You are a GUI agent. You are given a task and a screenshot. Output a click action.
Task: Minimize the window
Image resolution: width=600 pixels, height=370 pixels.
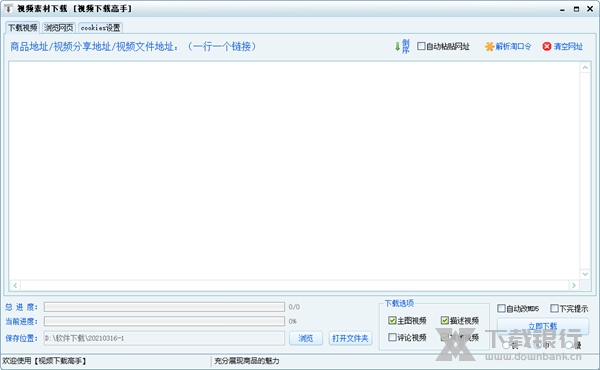click(x=562, y=9)
